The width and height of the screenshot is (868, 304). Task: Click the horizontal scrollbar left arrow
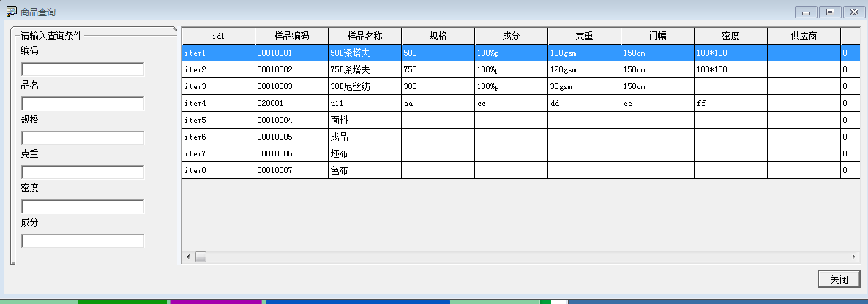coord(188,257)
